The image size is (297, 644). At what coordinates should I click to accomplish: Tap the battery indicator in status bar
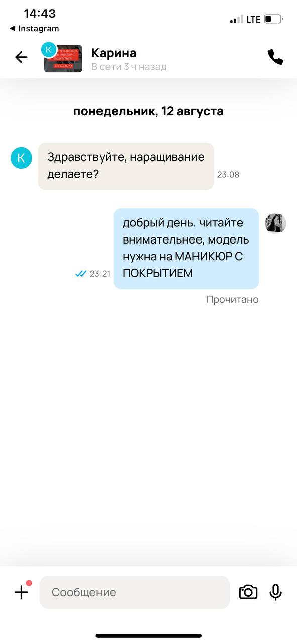click(274, 19)
